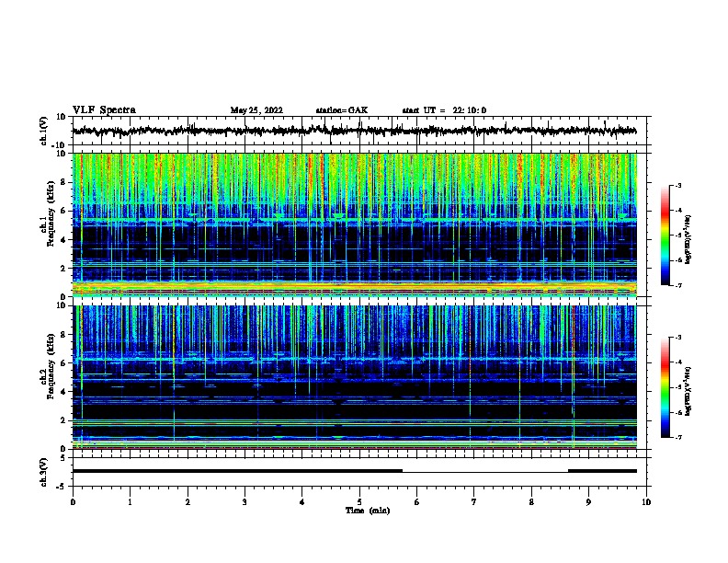Image resolution: width=728 pixels, height=563 pixels.
Task: Click the time axis tick label "5"
Action: tap(359, 502)
